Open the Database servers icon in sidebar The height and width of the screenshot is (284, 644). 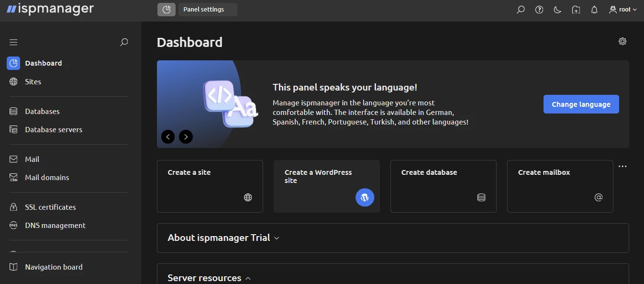(13, 129)
